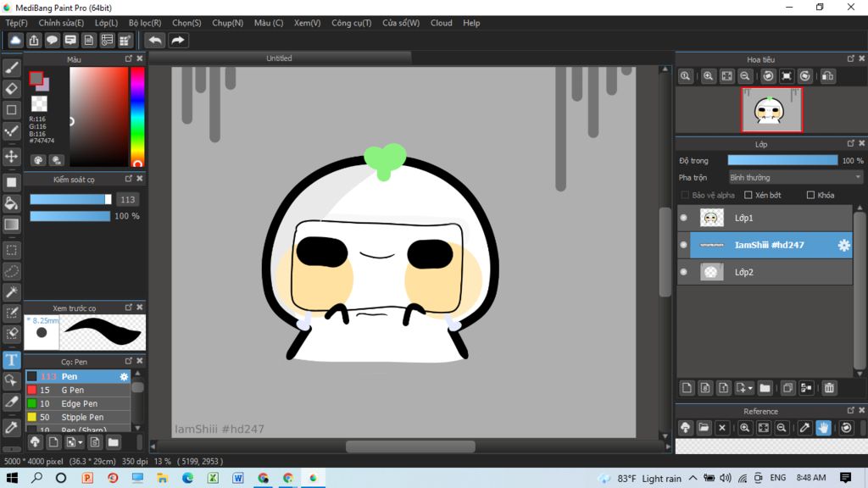Viewport: 868px width, 488px height.
Task: Select the G Pen brush
Action: [78, 390]
